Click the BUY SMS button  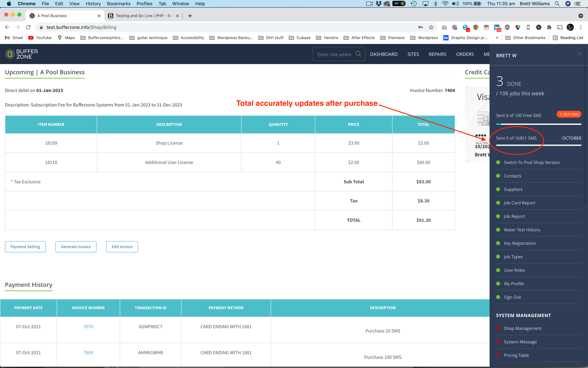pos(569,114)
